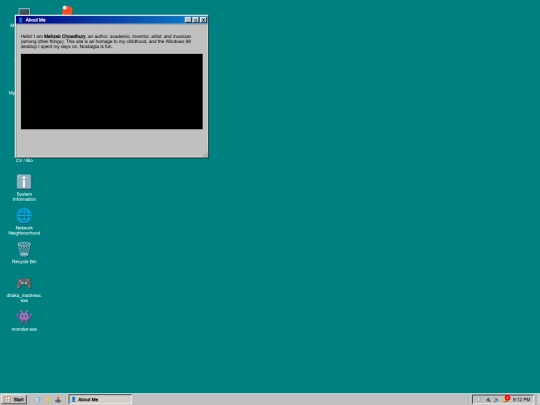Image resolution: width=540 pixels, height=405 pixels.
Task: Click the Start button
Action: coord(14,399)
